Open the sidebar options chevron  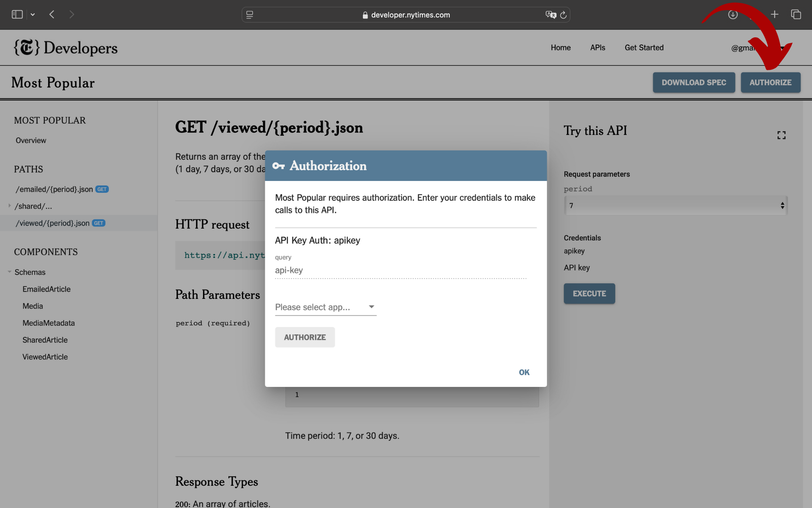point(33,15)
